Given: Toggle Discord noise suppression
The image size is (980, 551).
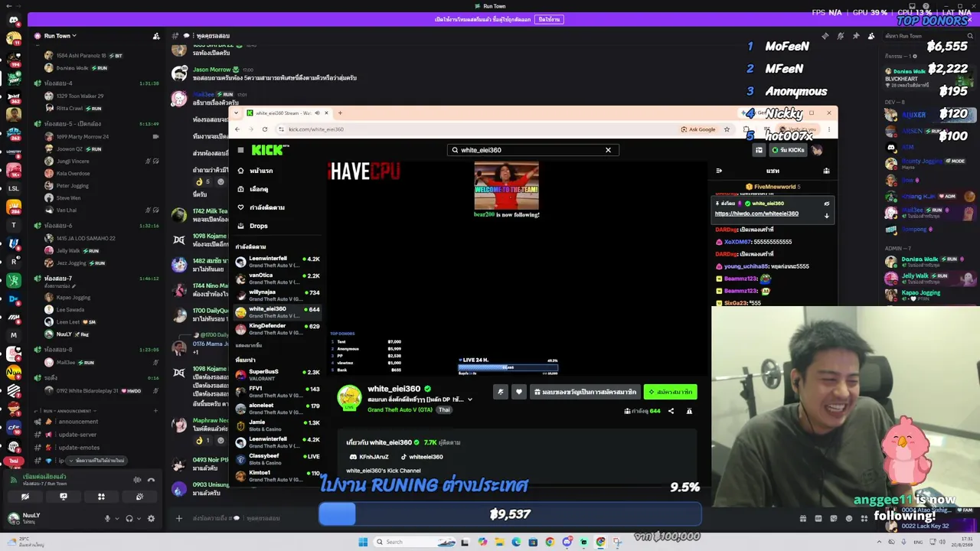Looking at the screenshot, I should tap(137, 480).
